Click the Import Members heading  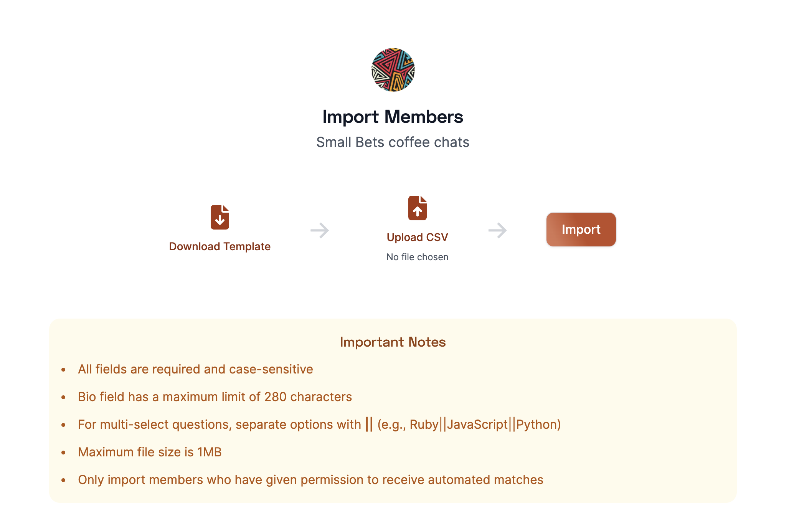tap(393, 117)
